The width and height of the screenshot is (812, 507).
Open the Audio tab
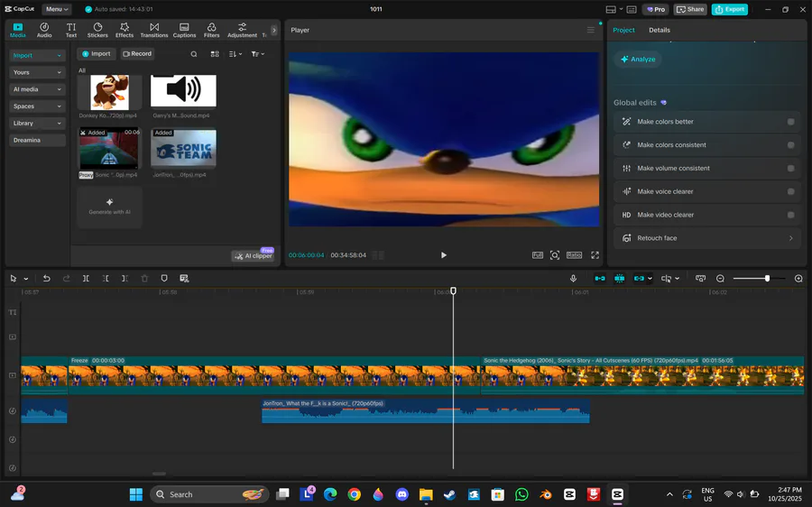(44, 30)
